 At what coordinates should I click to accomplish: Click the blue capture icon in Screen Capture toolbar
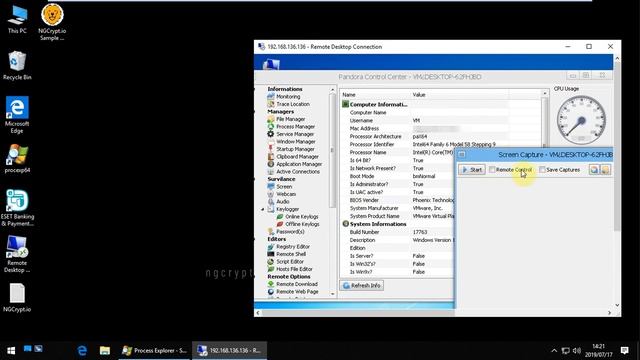[x=594, y=169]
